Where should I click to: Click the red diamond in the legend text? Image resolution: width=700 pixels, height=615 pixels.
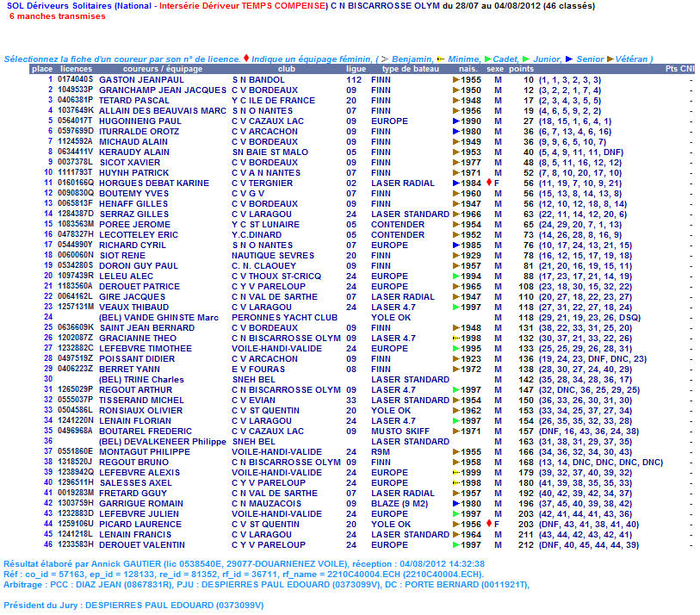click(246, 59)
